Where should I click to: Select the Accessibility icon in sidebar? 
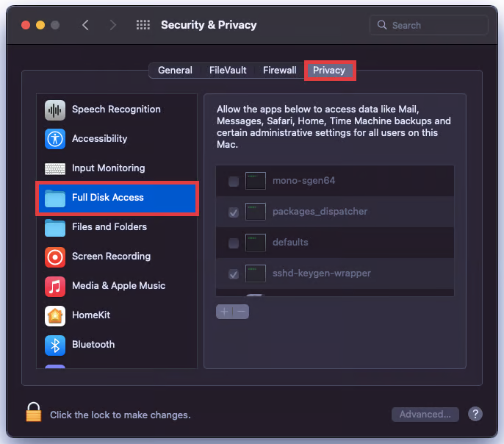point(55,139)
